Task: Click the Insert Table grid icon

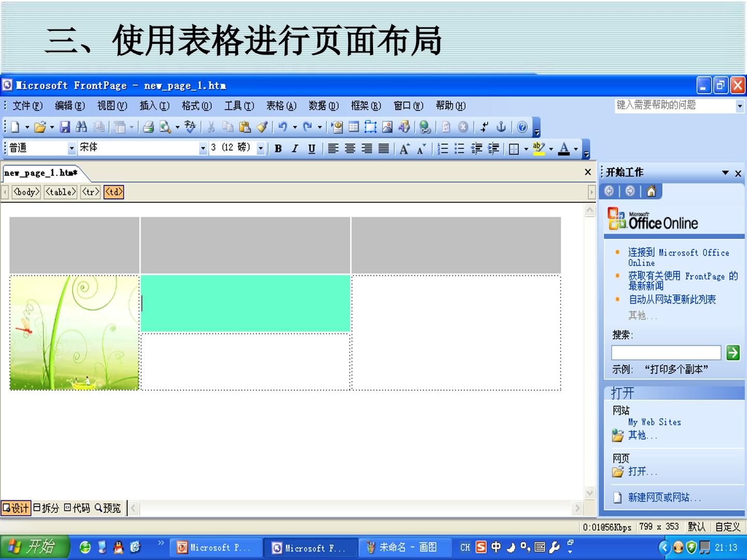Action: [354, 127]
